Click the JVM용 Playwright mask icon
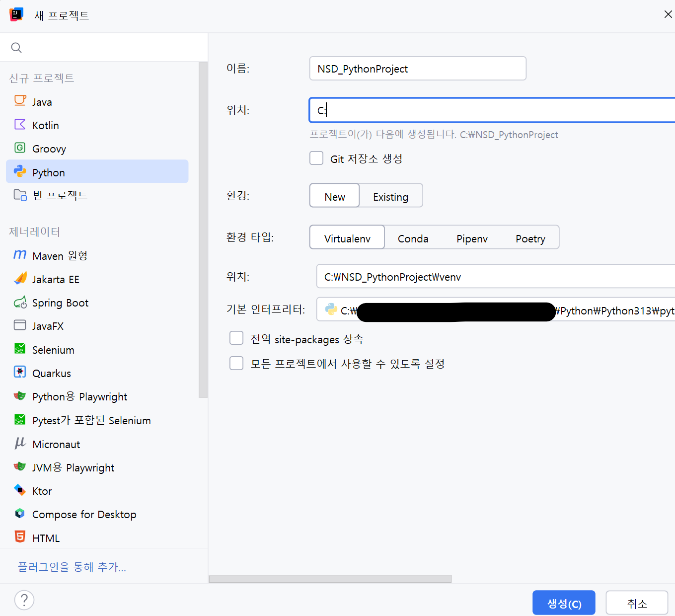 coord(20,466)
